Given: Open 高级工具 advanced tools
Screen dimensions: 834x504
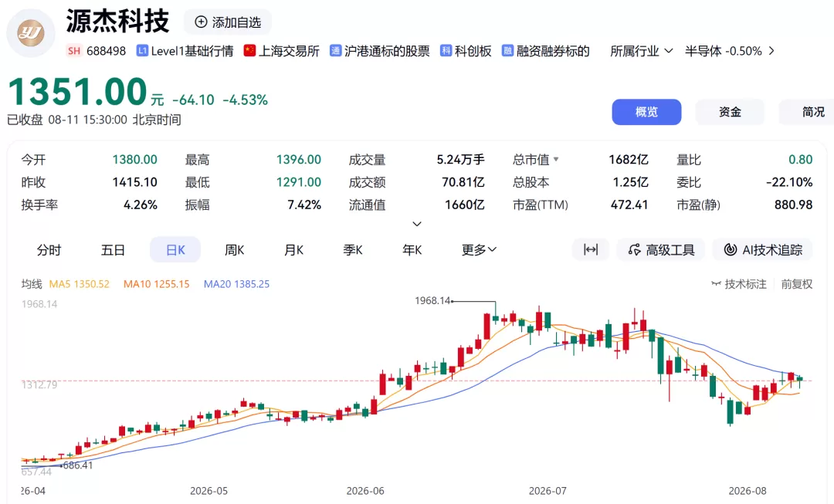Looking at the screenshot, I should 661,249.
